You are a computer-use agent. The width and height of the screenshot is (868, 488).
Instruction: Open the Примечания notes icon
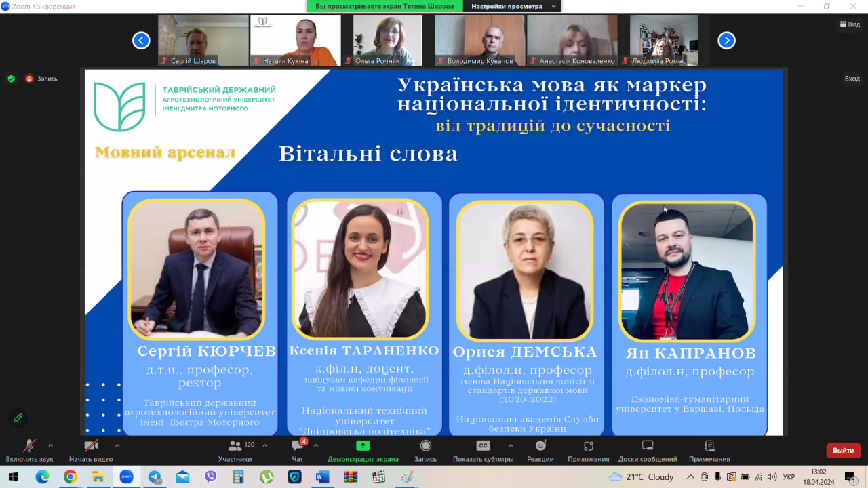(x=709, y=446)
